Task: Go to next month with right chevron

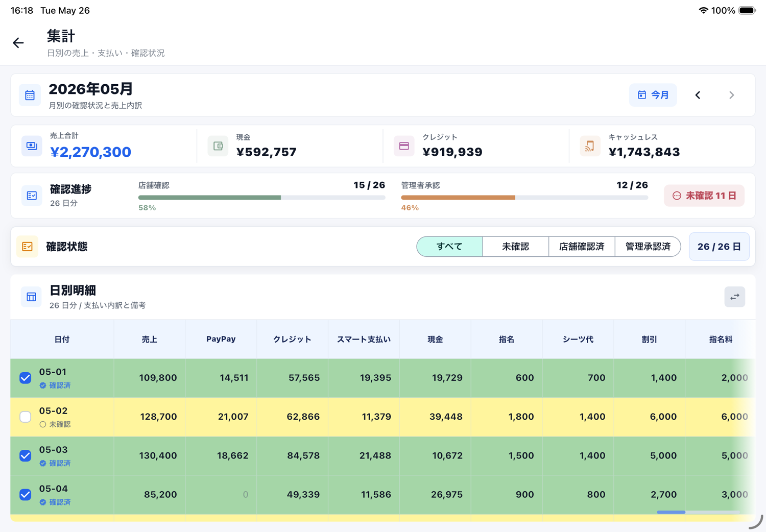Action: pos(731,95)
